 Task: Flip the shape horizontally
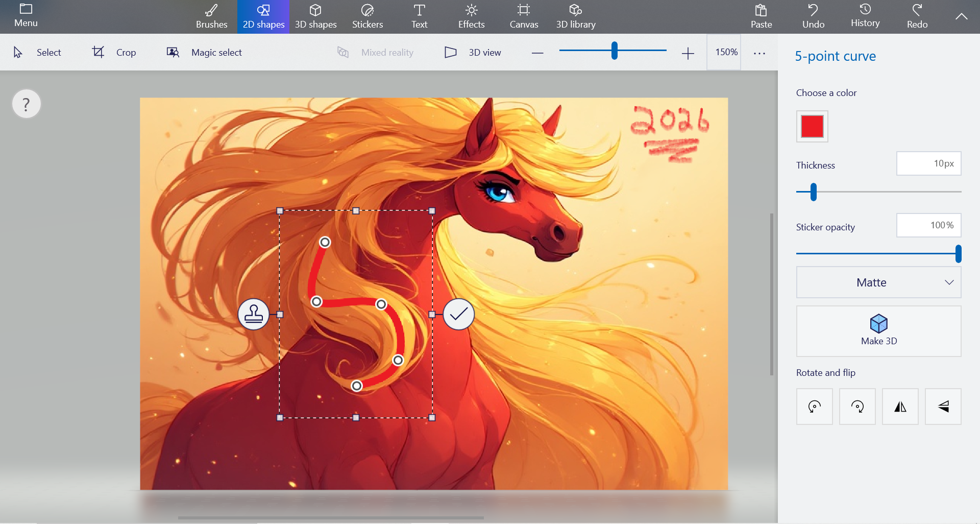tap(900, 407)
